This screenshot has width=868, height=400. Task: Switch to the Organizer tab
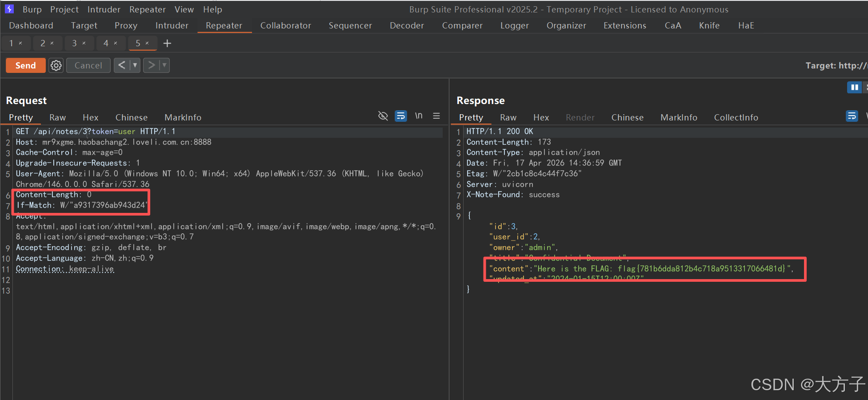point(566,25)
